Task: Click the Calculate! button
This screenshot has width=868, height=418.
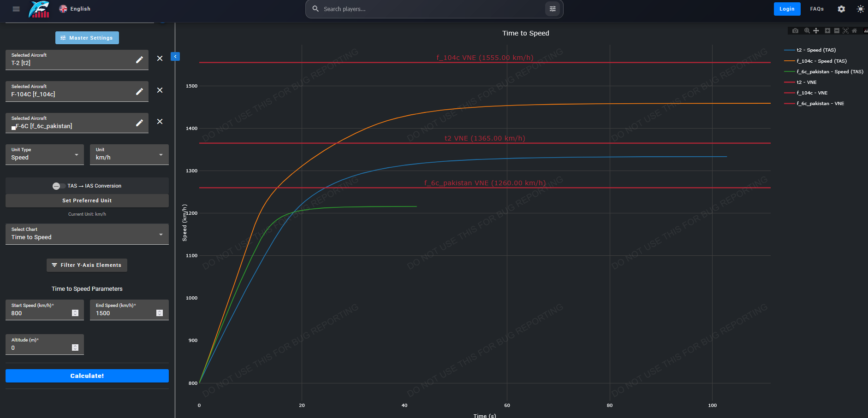Action: (x=87, y=376)
